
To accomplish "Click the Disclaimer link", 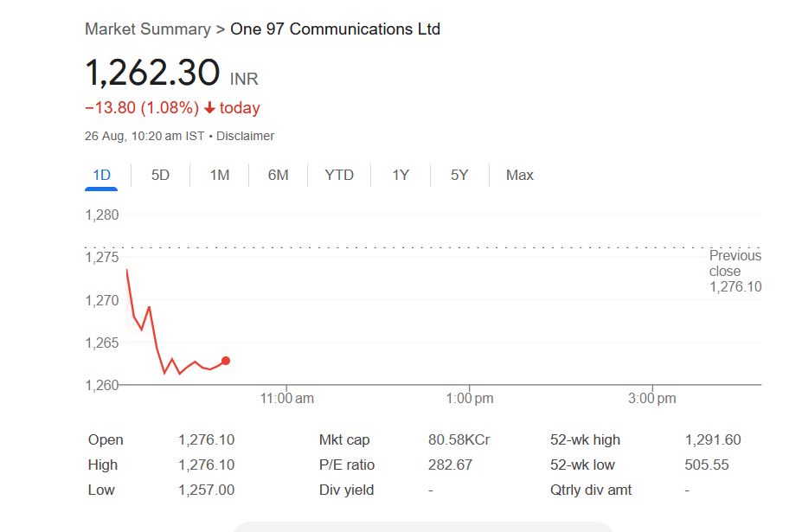I will tap(245, 136).
